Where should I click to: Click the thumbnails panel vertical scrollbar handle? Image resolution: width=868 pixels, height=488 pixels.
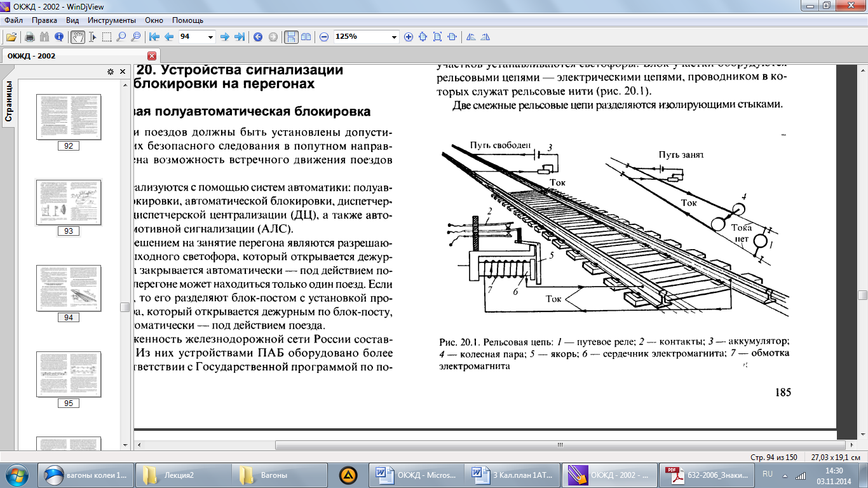pos(124,308)
